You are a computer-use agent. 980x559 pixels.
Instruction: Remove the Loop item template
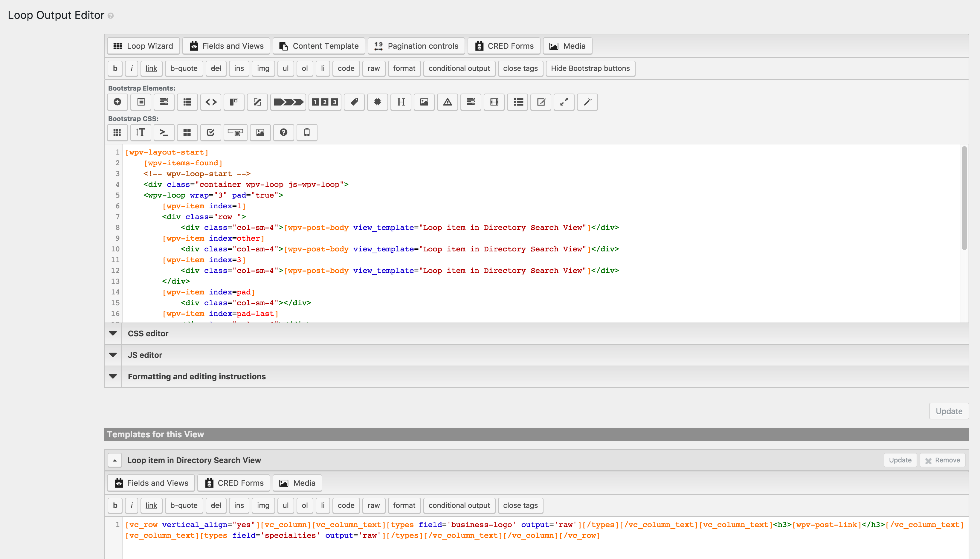point(943,460)
